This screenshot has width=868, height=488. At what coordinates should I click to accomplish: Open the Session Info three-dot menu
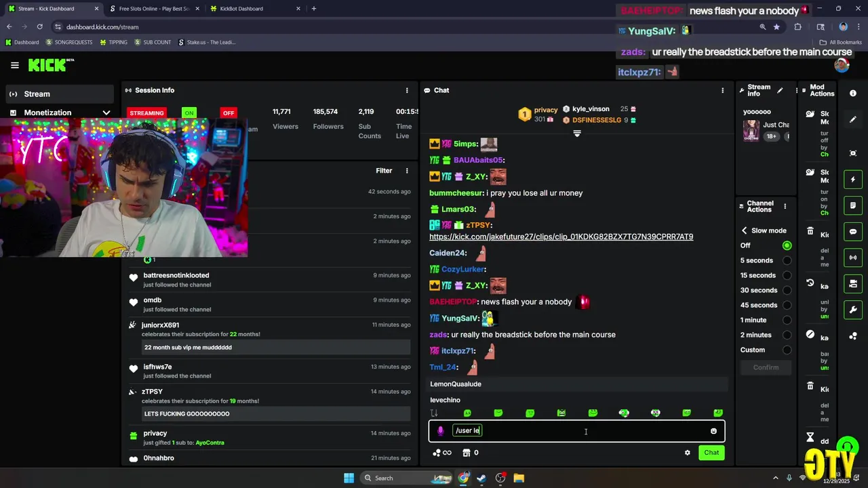coord(407,90)
